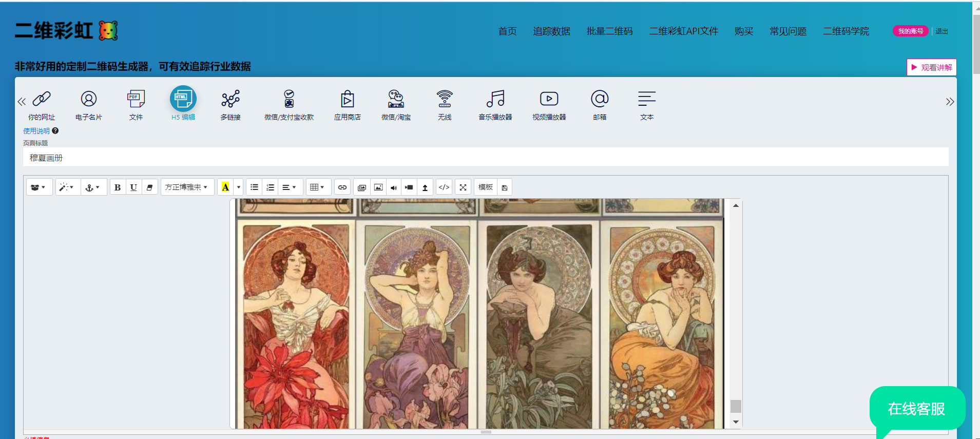This screenshot has width=980, height=439.
Task: Select the 微信/淘宝 type
Action: [x=396, y=106]
